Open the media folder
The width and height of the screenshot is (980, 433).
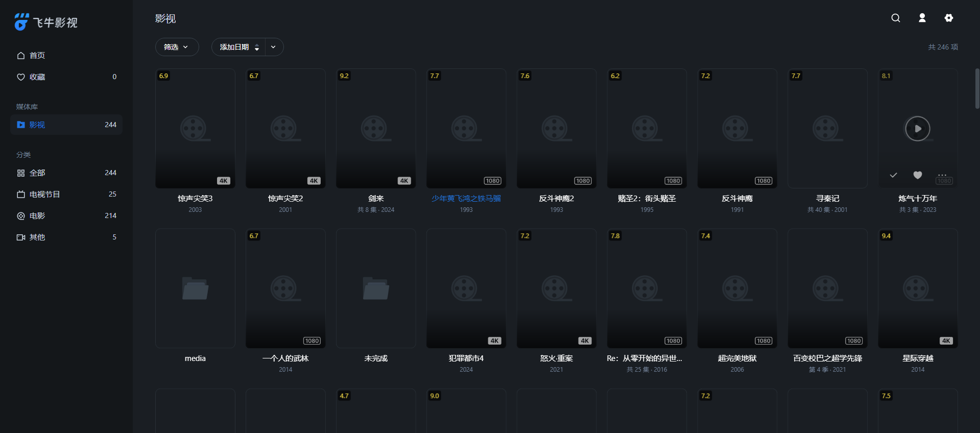click(x=195, y=288)
